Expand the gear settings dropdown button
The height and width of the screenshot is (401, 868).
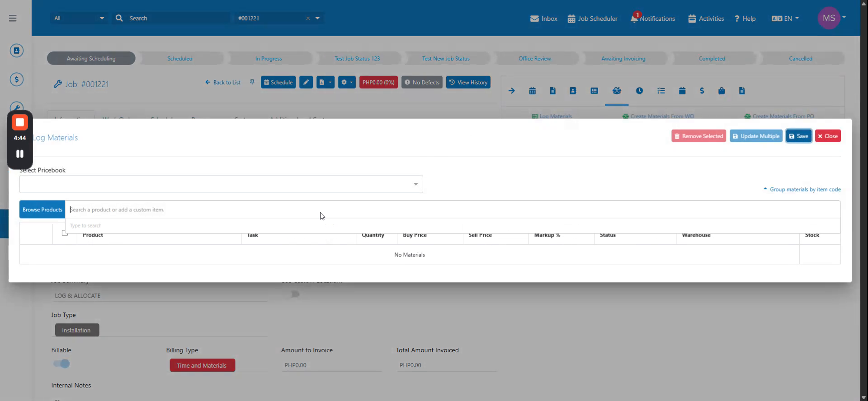point(347,82)
